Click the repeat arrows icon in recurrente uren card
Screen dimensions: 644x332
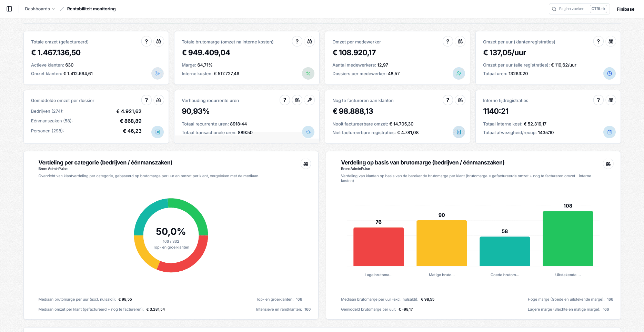308,132
